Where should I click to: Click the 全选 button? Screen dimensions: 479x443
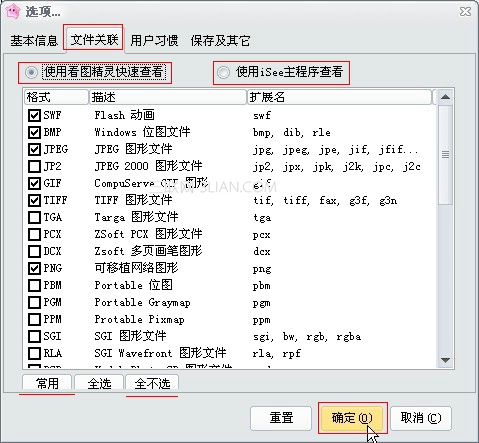coord(99,383)
